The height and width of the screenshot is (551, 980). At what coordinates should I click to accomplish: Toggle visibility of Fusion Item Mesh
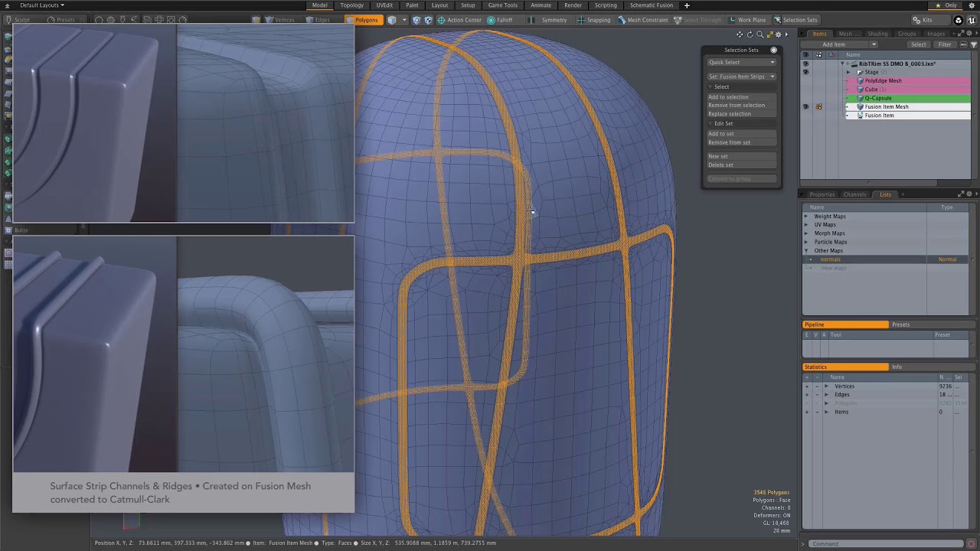[x=805, y=107]
